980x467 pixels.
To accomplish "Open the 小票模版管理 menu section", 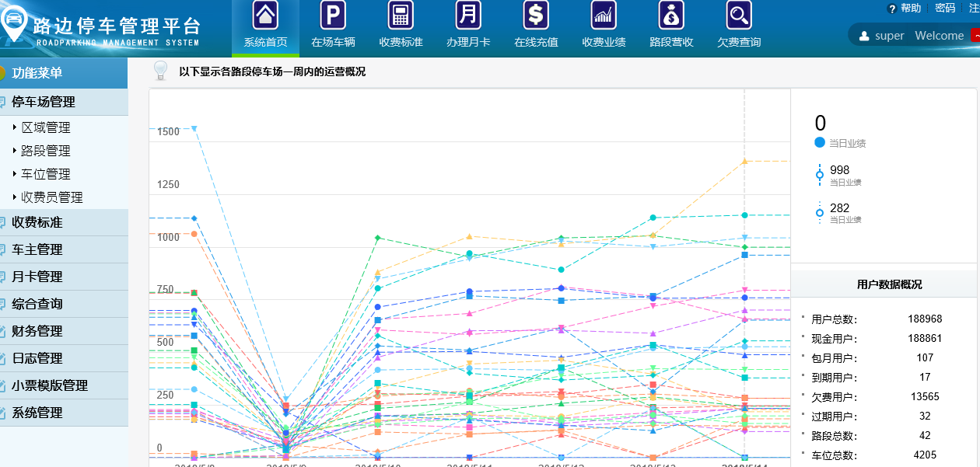I will pos(49,385).
